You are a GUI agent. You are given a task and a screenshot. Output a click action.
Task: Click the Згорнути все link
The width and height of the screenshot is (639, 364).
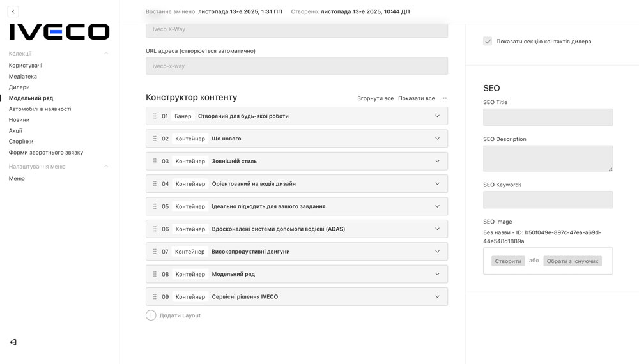(x=375, y=98)
